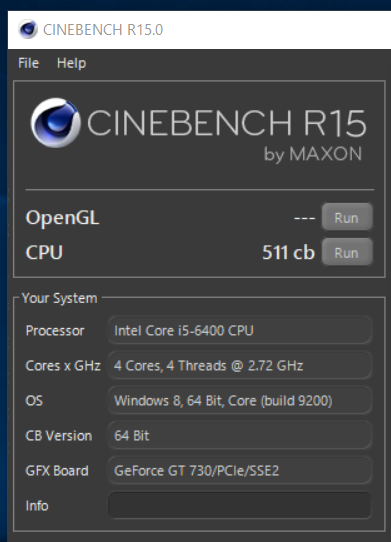Run the CPU benchmark
The height and width of the screenshot is (542, 391).
click(347, 252)
